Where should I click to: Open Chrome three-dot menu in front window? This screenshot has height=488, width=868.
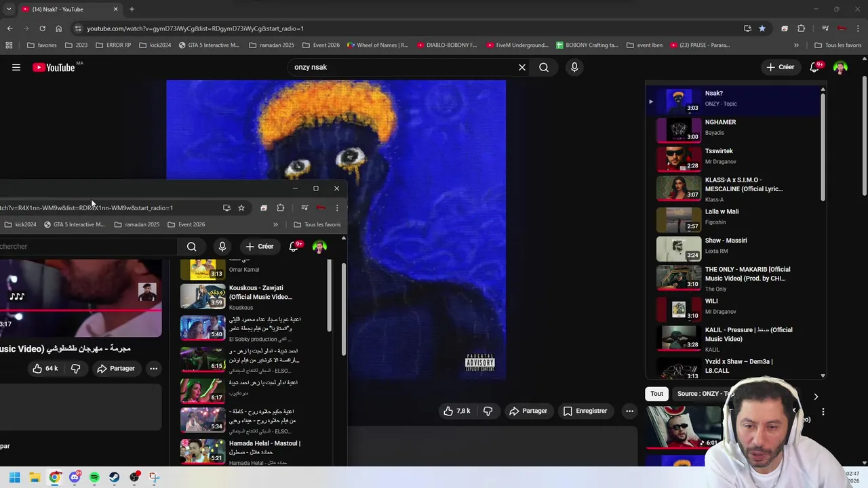(x=337, y=208)
